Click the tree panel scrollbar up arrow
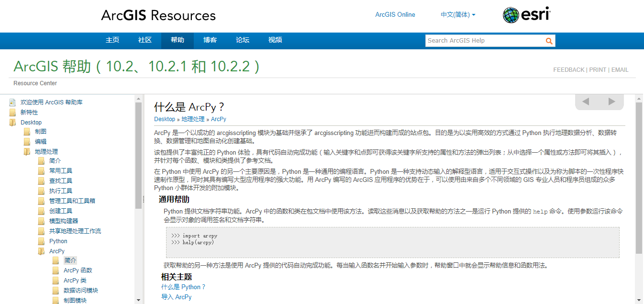The width and height of the screenshot is (644, 304). (x=138, y=98)
